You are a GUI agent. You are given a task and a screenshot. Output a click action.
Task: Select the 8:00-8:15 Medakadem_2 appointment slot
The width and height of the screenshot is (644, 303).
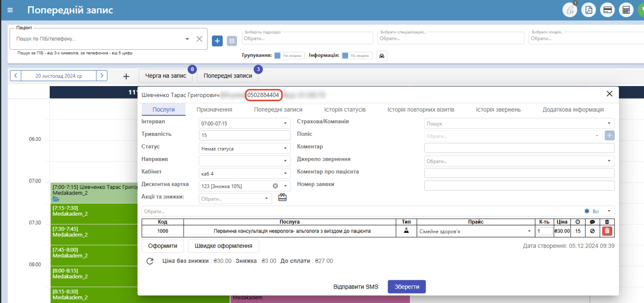point(94,276)
